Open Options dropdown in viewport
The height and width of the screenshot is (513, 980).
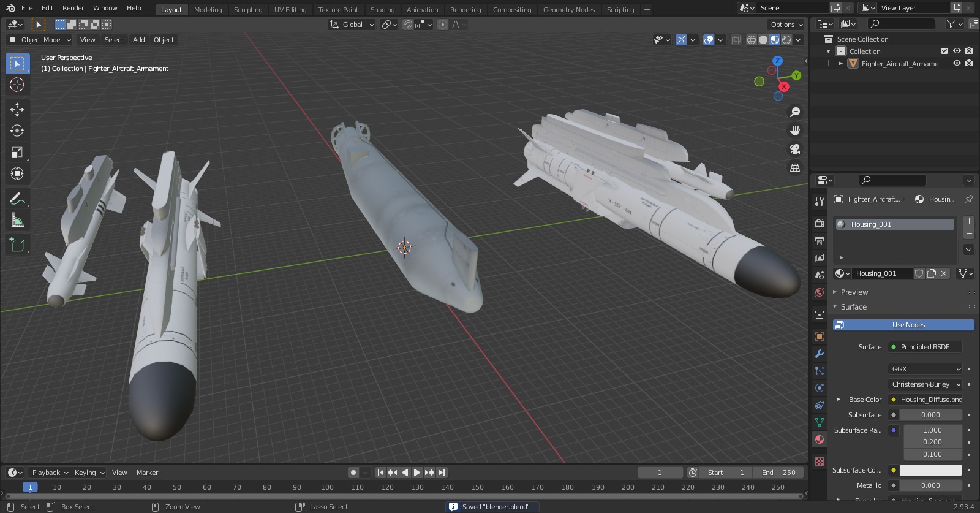(786, 25)
